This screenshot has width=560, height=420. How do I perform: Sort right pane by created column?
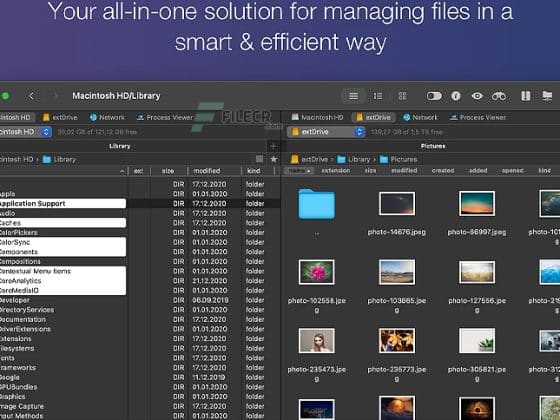tap(443, 171)
